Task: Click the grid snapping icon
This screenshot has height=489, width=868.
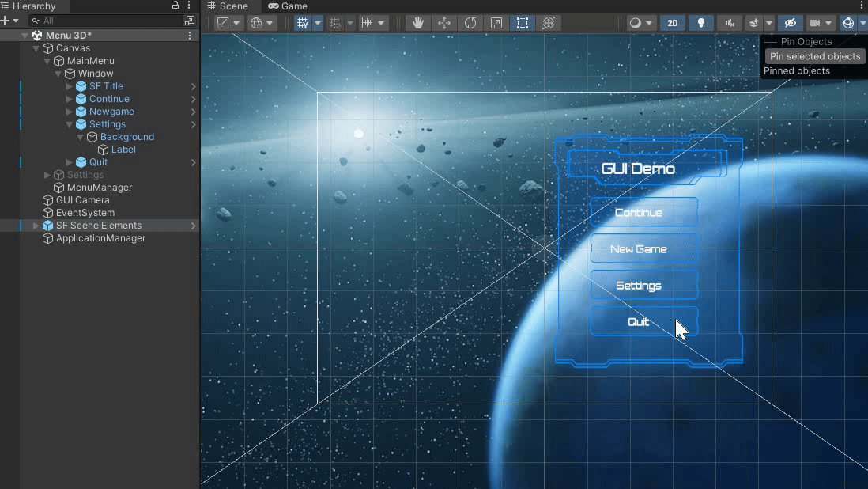Action: [x=335, y=23]
